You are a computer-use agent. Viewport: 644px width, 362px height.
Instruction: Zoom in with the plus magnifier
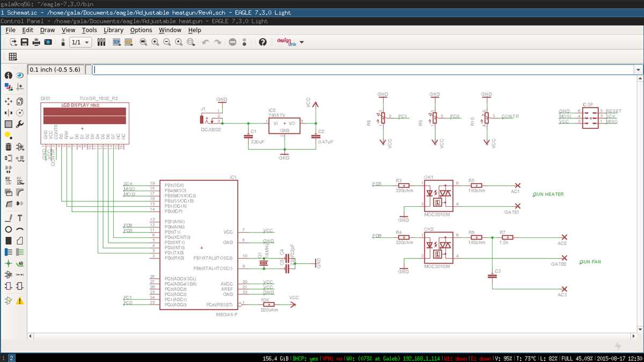click(x=155, y=42)
